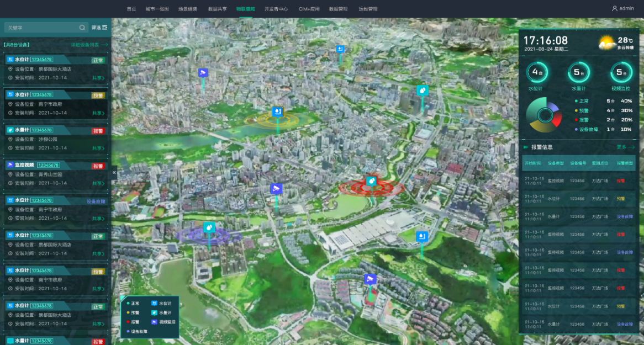Image resolution: width=644 pixels, height=345 pixels.
Task: Click the weather sun-cloud icon
Action: coord(607,43)
